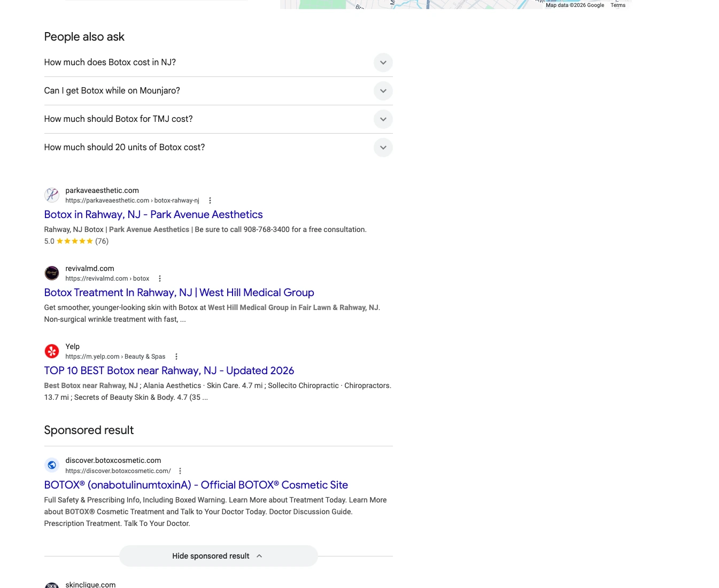Click the collapse chevron on Hide sponsored result
This screenshot has height=588, width=719.
tap(259, 556)
